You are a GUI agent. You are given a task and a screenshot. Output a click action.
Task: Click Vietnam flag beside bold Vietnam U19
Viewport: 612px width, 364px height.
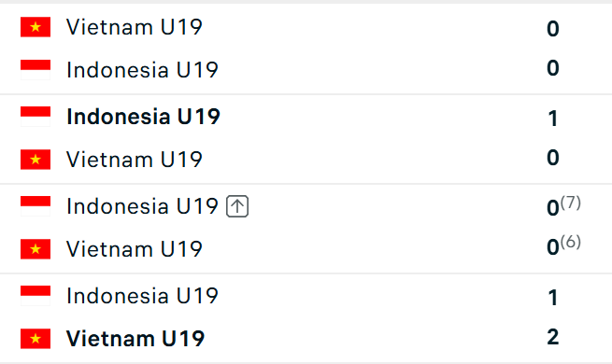(36, 339)
